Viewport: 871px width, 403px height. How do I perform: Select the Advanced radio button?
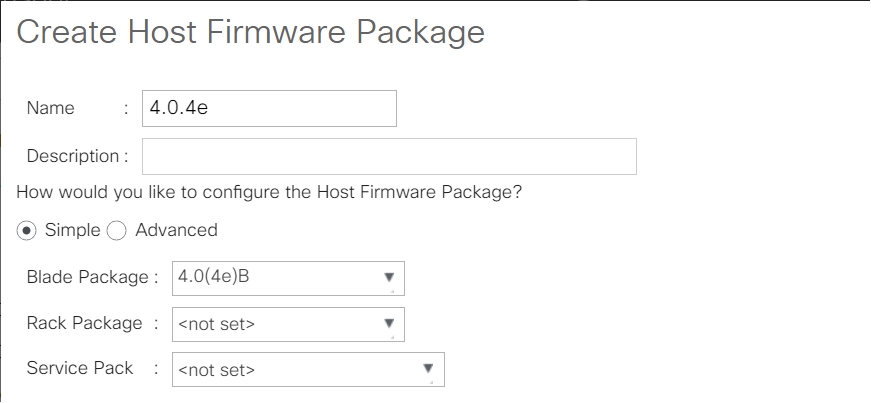(x=116, y=231)
